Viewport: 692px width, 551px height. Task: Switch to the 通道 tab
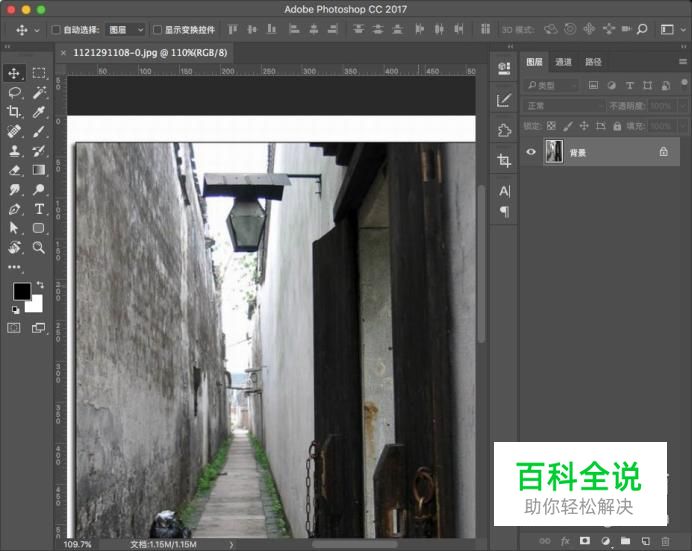click(564, 62)
